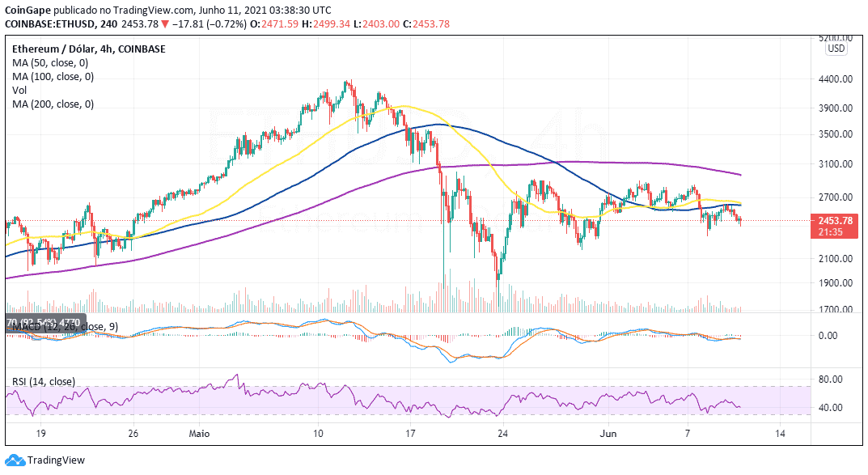This screenshot has width=868, height=475.
Task: Click the 4400.00 price level on axis
Action: (x=836, y=79)
